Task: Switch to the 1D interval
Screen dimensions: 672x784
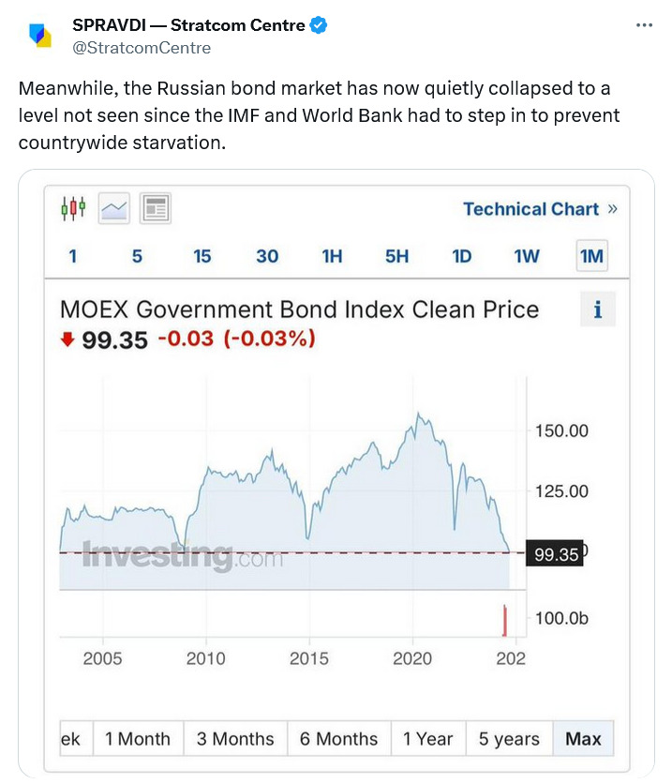Action: (x=462, y=256)
